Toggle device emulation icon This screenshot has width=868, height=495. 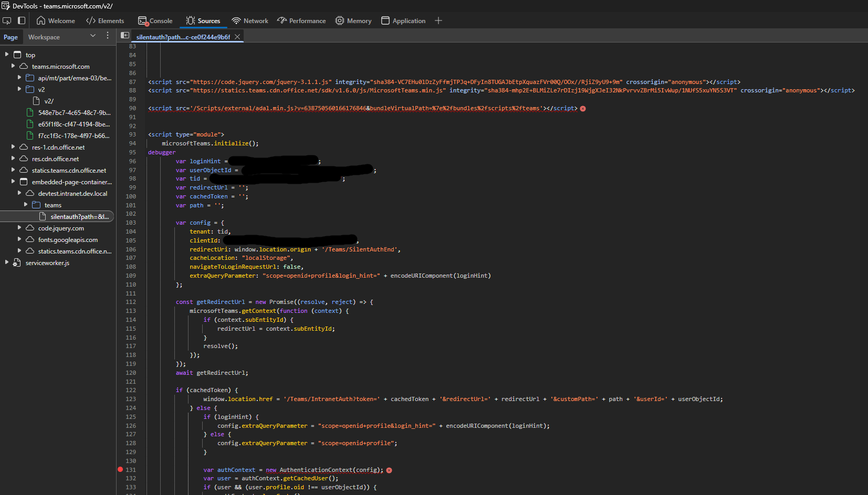coord(22,20)
